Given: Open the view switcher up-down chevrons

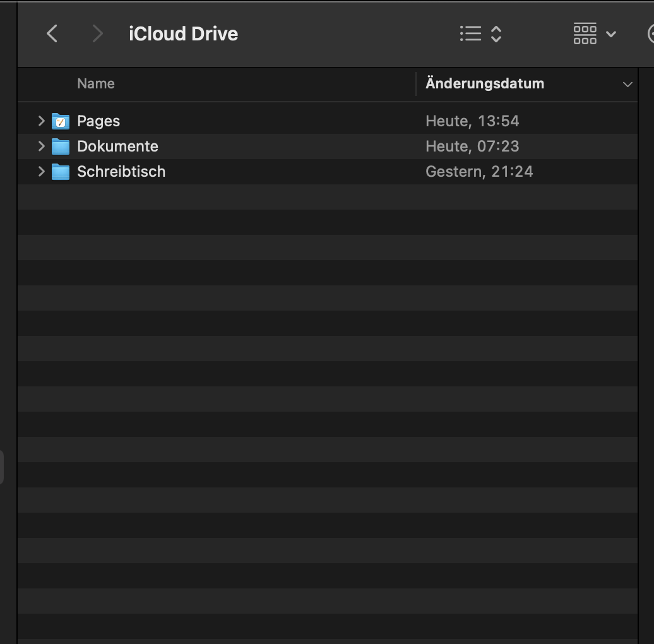Looking at the screenshot, I should 496,33.
